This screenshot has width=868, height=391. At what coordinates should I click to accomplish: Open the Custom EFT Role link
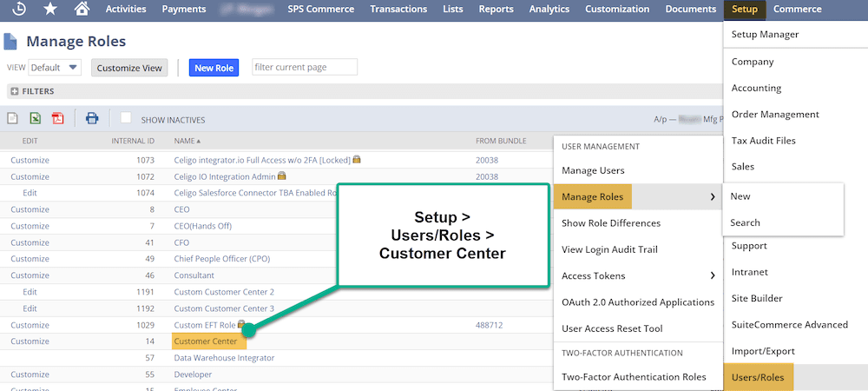point(205,325)
